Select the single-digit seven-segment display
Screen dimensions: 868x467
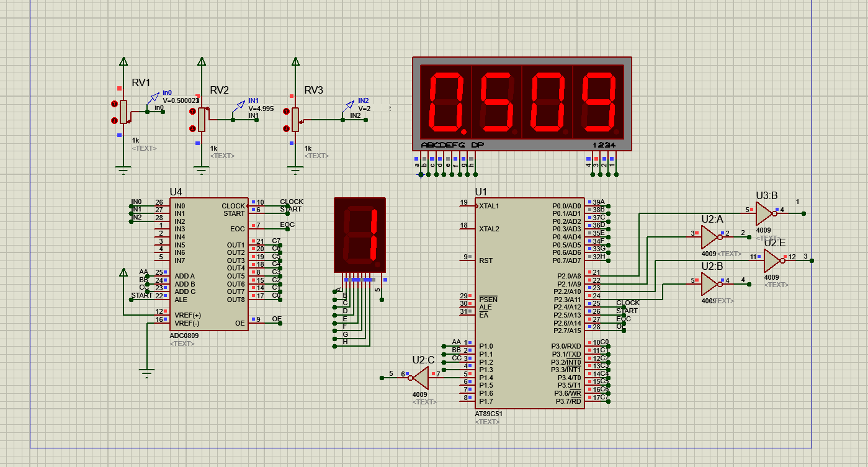360,235
